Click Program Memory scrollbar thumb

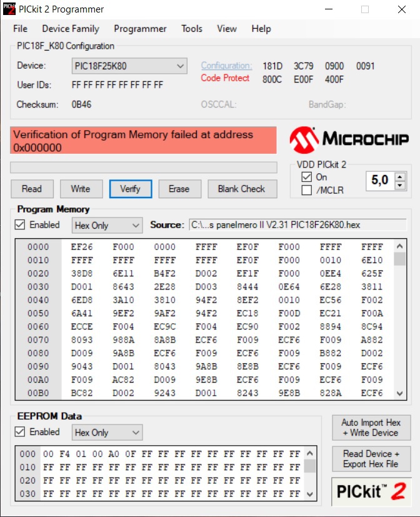(400, 259)
